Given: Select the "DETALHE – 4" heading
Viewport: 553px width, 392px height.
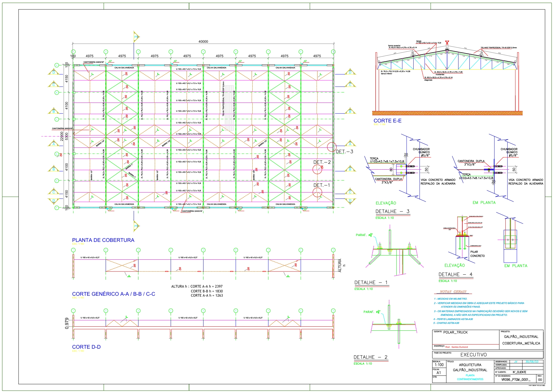Looking at the screenshot, I should coord(455,274).
